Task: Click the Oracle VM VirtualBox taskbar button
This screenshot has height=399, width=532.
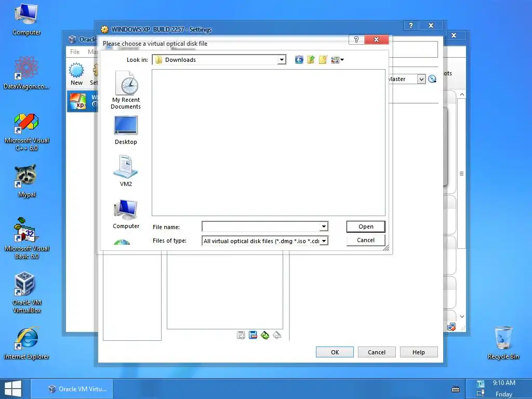Action: 72,389
